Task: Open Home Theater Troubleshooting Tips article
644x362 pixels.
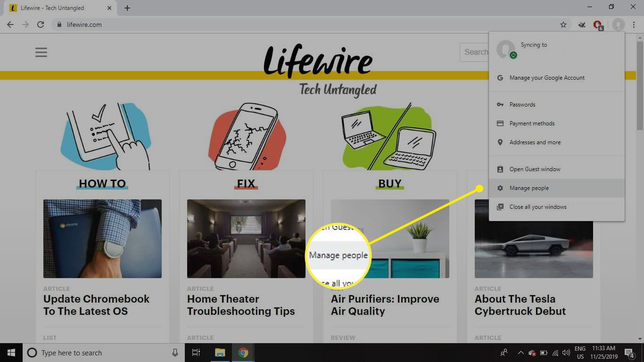Action: 241,305
